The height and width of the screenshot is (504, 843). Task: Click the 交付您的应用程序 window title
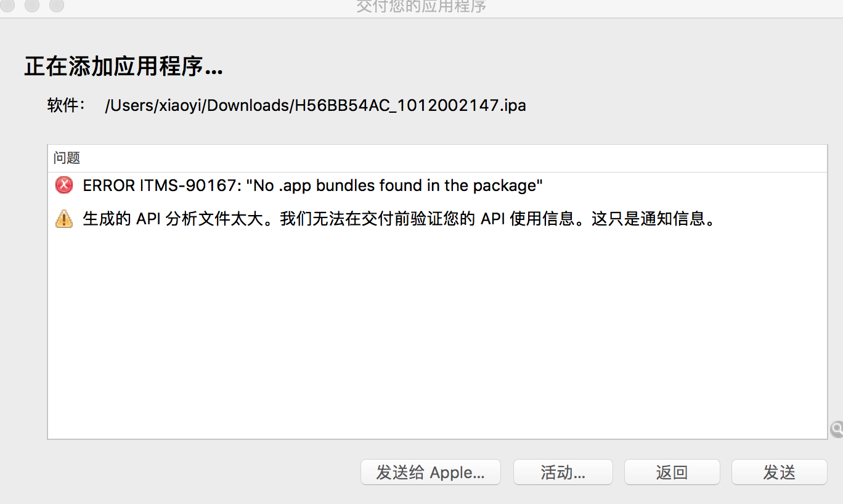click(x=421, y=7)
